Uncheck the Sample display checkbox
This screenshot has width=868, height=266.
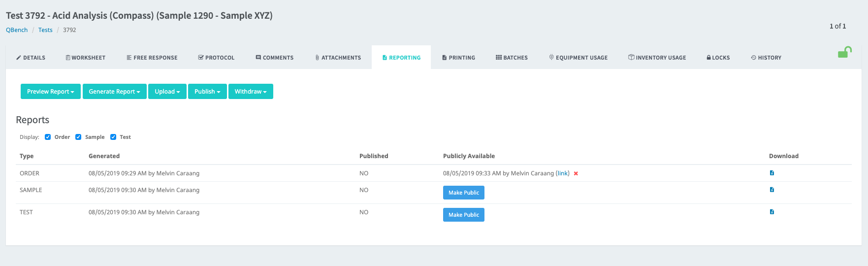click(78, 137)
